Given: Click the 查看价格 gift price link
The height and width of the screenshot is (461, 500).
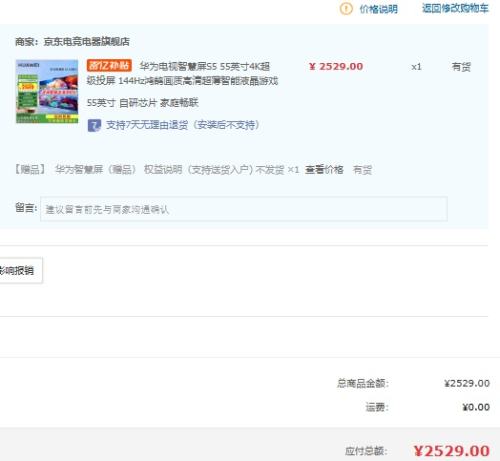Looking at the screenshot, I should [x=324, y=170].
